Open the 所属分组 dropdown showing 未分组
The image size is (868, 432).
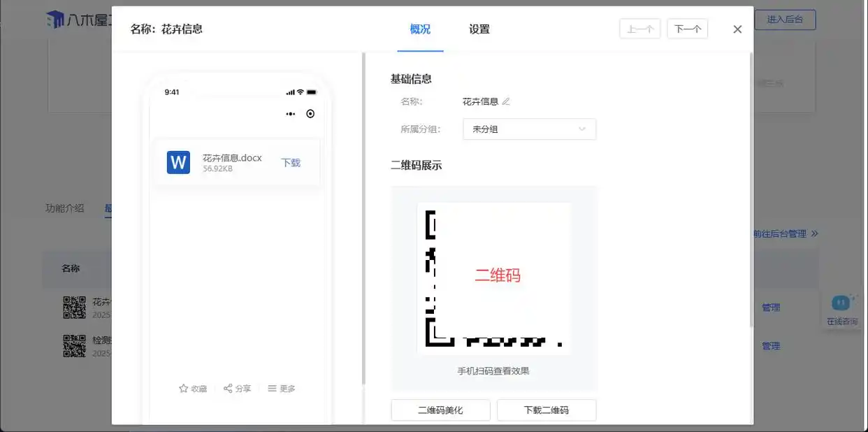(529, 129)
